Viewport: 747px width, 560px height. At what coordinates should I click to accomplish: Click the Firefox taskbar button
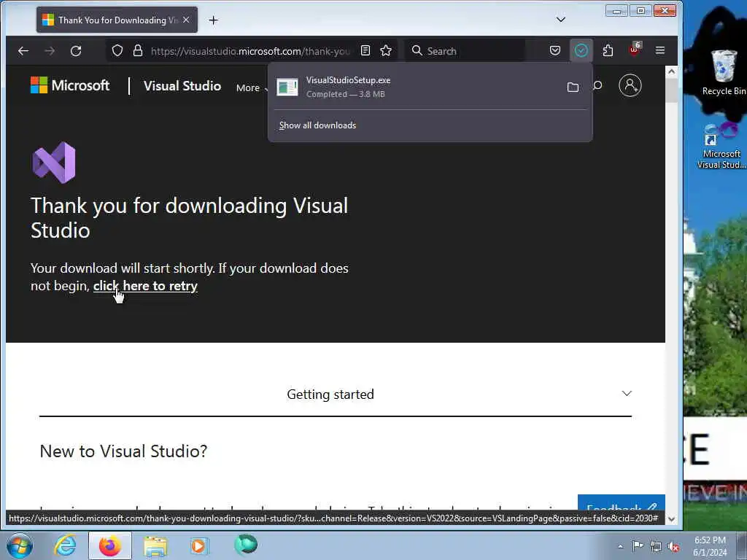pos(110,545)
